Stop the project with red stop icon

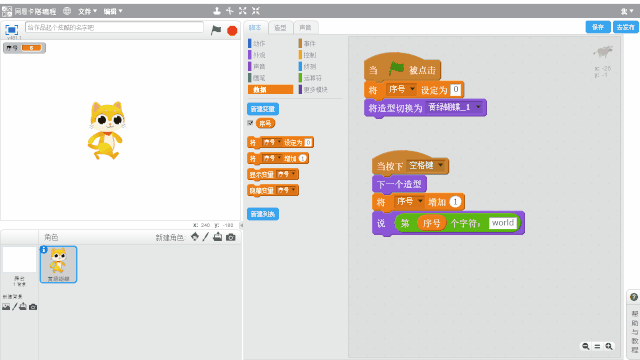pyautogui.click(x=232, y=30)
